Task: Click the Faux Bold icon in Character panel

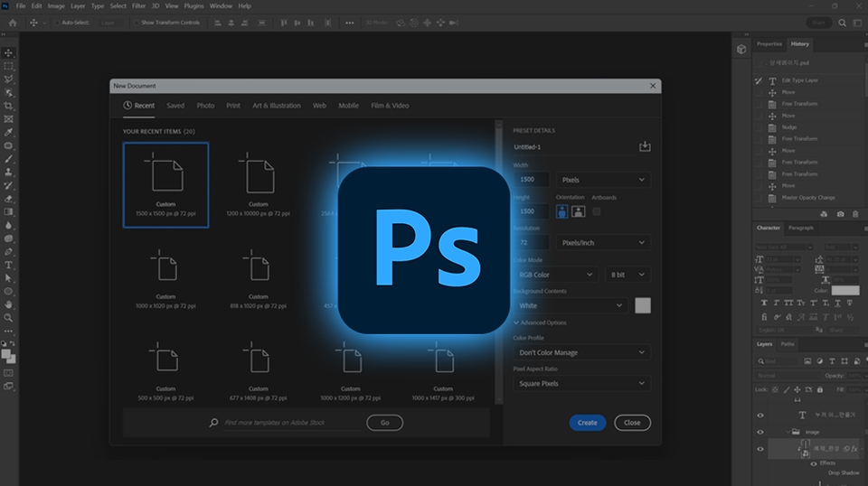Action: (764, 303)
